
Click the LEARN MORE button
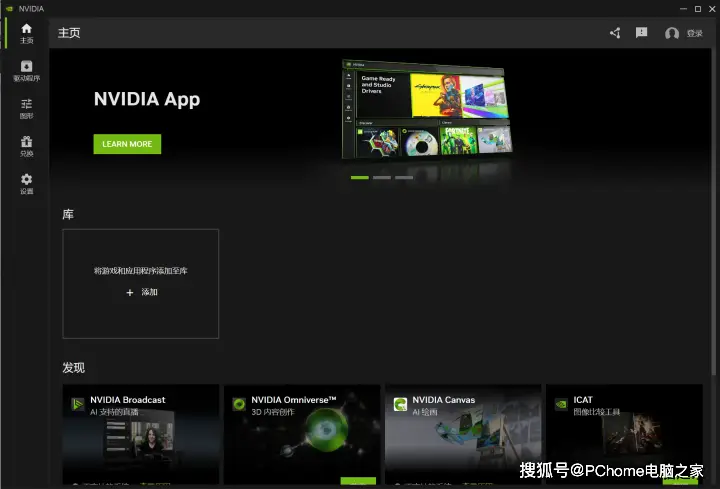point(127,144)
